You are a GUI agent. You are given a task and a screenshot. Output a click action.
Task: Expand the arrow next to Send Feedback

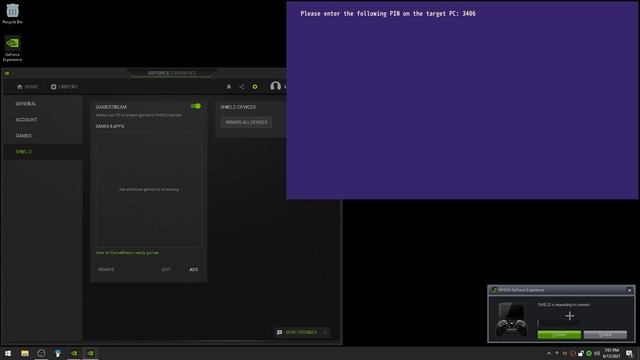[x=325, y=333]
